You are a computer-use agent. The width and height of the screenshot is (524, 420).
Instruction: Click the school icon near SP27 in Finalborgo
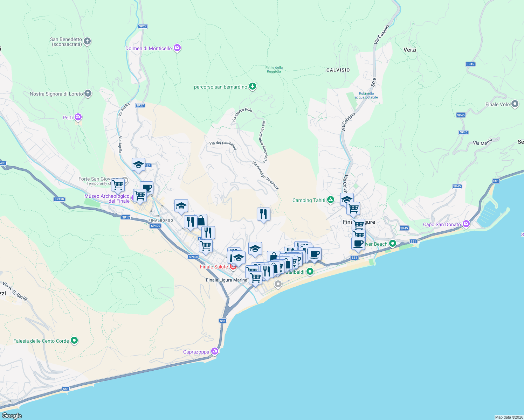click(139, 164)
